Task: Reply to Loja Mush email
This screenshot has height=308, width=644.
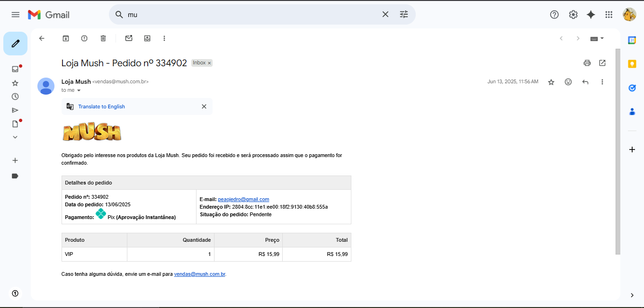Action: 585,82
